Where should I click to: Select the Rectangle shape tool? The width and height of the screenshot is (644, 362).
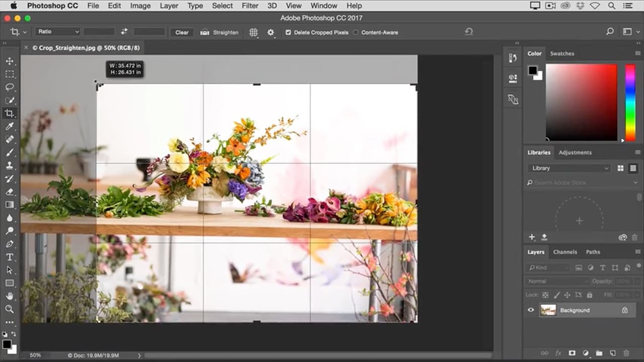[10, 283]
